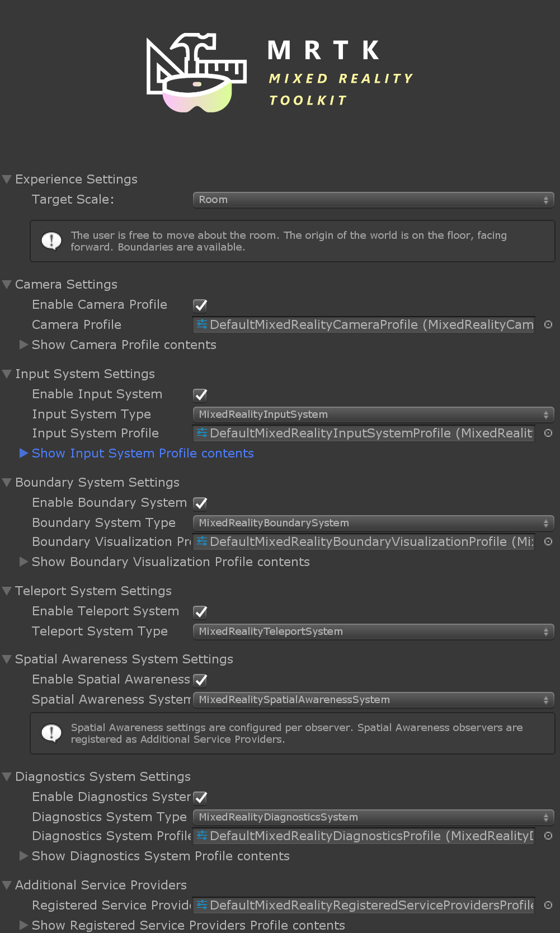Toggle Enable Diagnostics System checkbox
The image size is (560, 933).
(200, 798)
